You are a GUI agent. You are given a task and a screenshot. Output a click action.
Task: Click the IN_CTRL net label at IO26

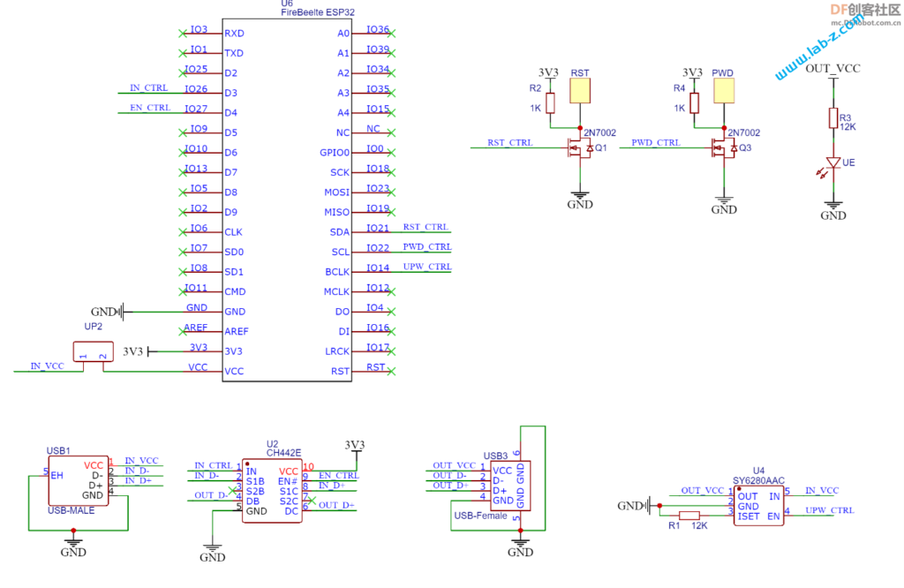pyautogui.click(x=148, y=87)
